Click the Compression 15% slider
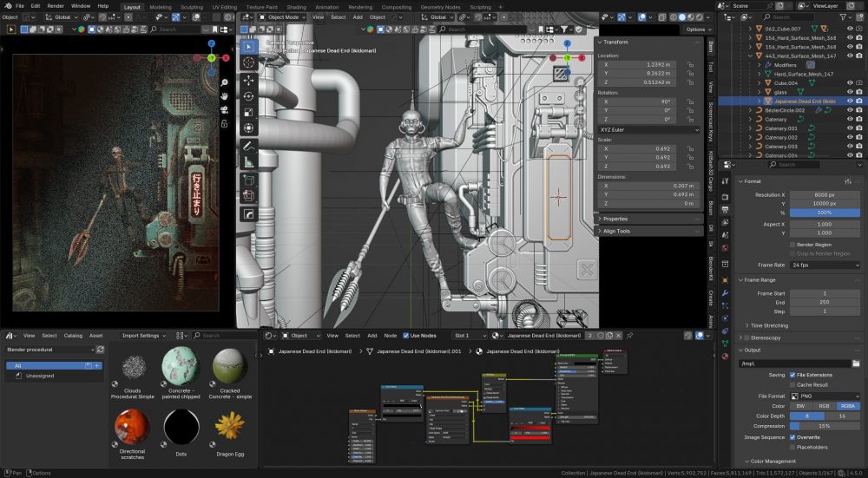Image resolution: width=868 pixels, height=478 pixels. [825, 426]
